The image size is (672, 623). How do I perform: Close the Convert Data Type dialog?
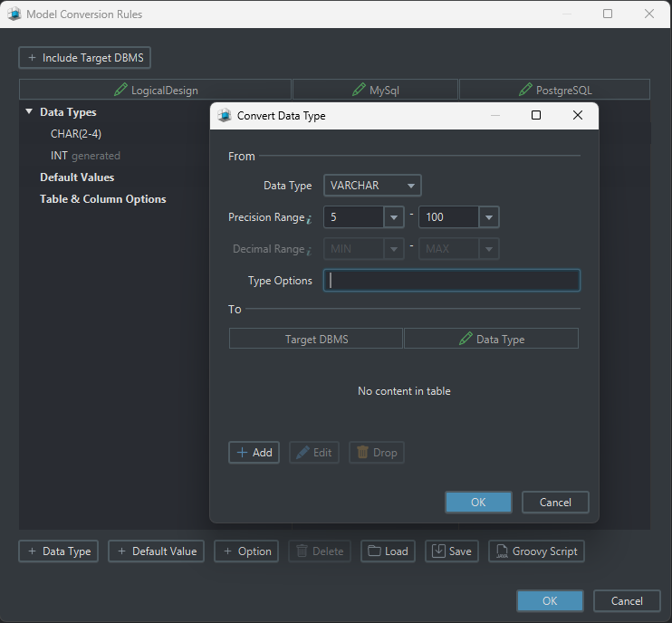578,115
